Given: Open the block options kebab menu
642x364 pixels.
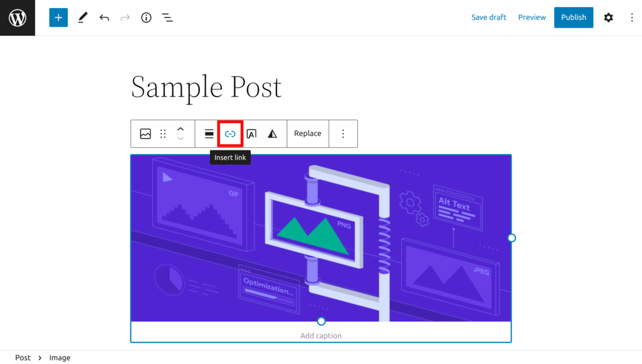Looking at the screenshot, I should click(343, 133).
